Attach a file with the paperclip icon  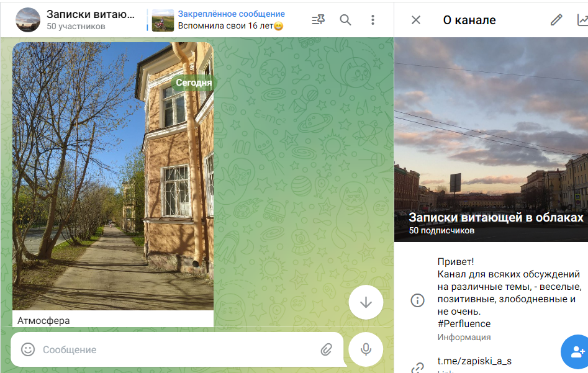pyautogui.click(x=326, y=349)
